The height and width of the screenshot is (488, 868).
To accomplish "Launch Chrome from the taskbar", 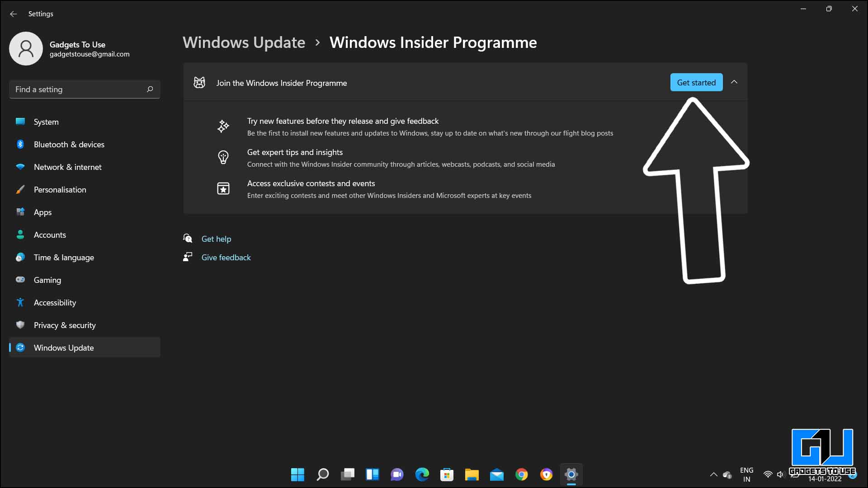I will click(x=522, y=474).
